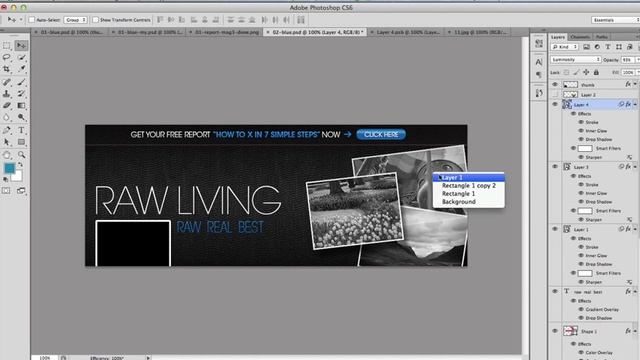The width and height of the screenshot is (640, 360).
Task: Select the Crop tool
Action: [7, 69]
